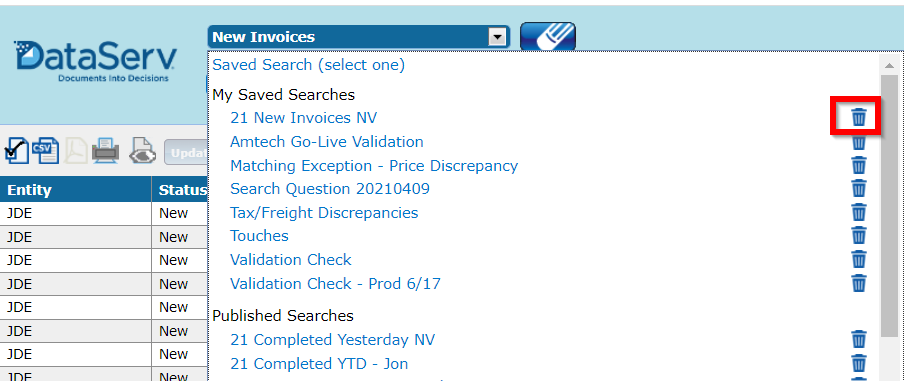Viewport: 904px width, 381px height.
Task: Delete the Touches saved search
Action: click(858, 236)
